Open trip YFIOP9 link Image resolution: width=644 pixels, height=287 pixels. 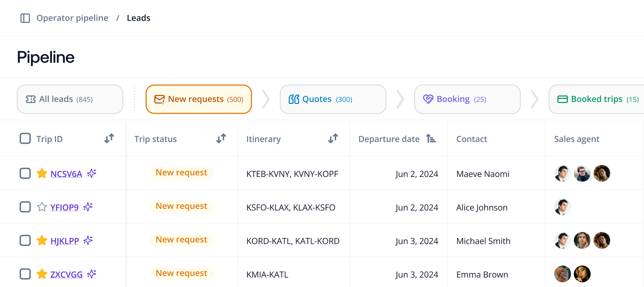coord(64,207)
